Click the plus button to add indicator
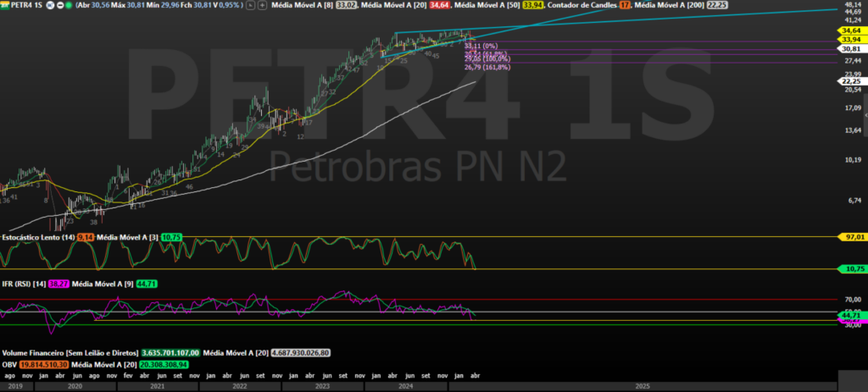This screenshot has width=868, height=392. point(263,4)
